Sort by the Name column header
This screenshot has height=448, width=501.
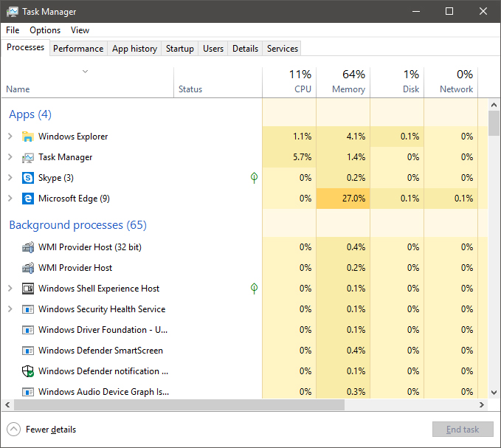point(88,83)
